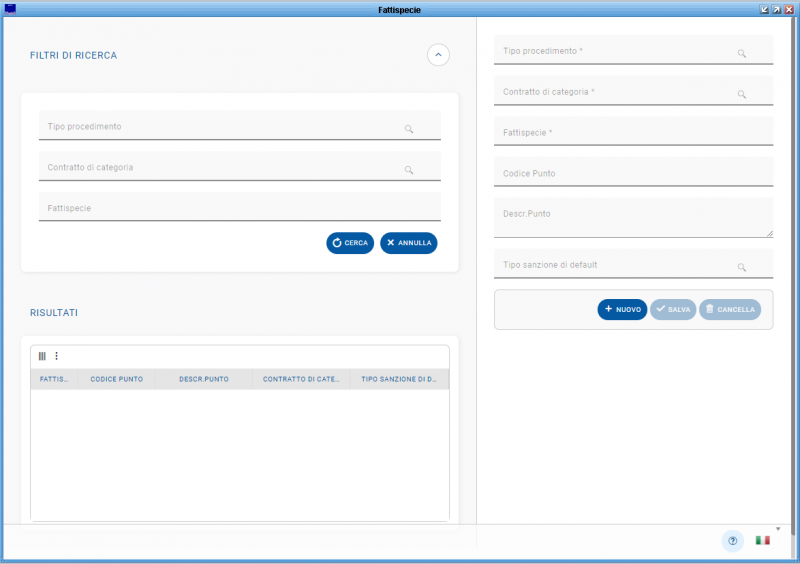The height and width of the screenshot is (564, 800).
Task: Focus the required Contratto di categoria * field
Action: [x=633, y=91]
